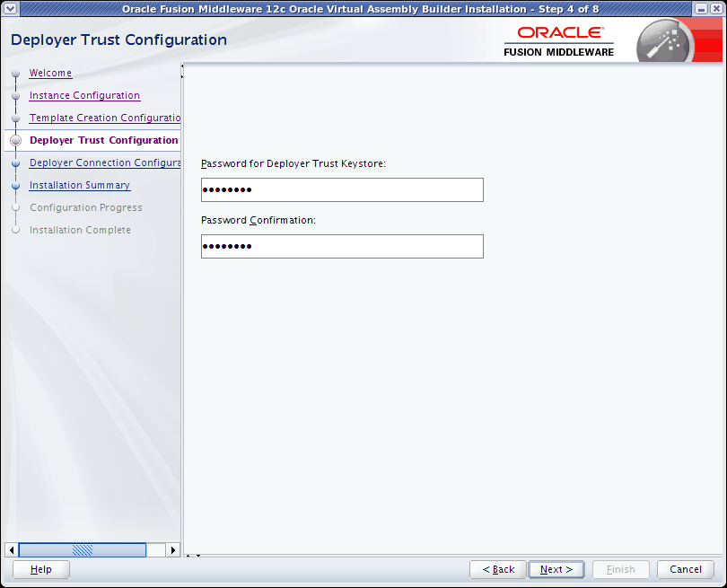The image size is (727, 588).
Task: Collapse navigation pane with top splitter arrow
Action: pos(181,66)
